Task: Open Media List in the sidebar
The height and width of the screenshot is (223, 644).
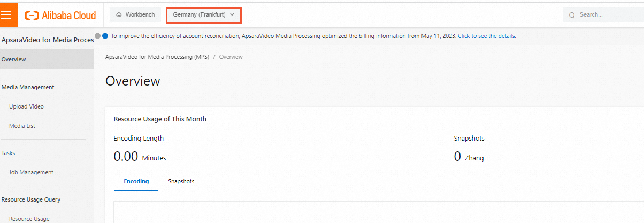Action: click(22, 126)
